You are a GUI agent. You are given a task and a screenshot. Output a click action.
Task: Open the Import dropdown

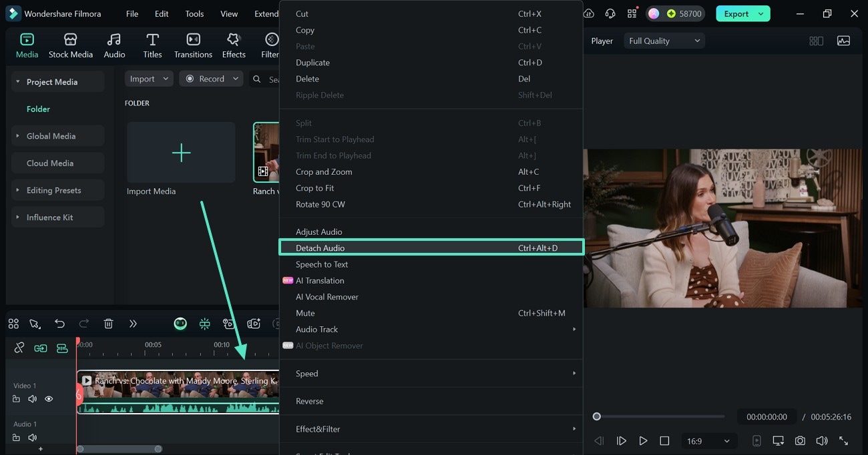[x=149, y=79]
